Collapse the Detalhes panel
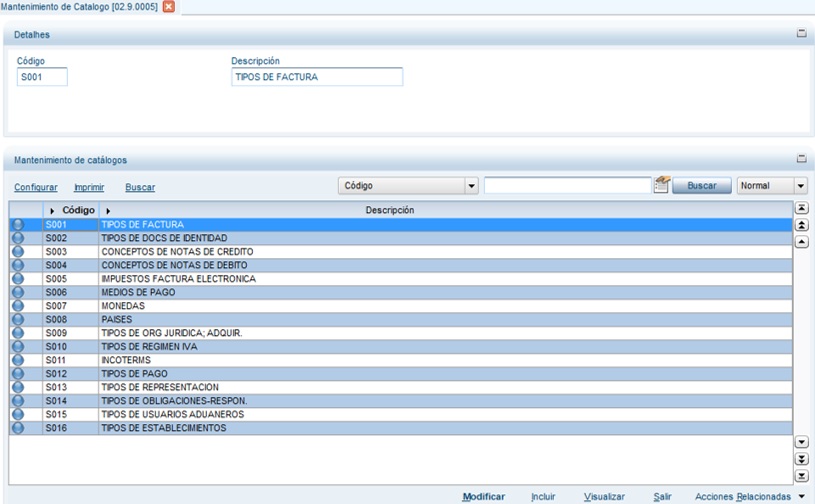The image size is (815, 504). click(x=801, y=33)
